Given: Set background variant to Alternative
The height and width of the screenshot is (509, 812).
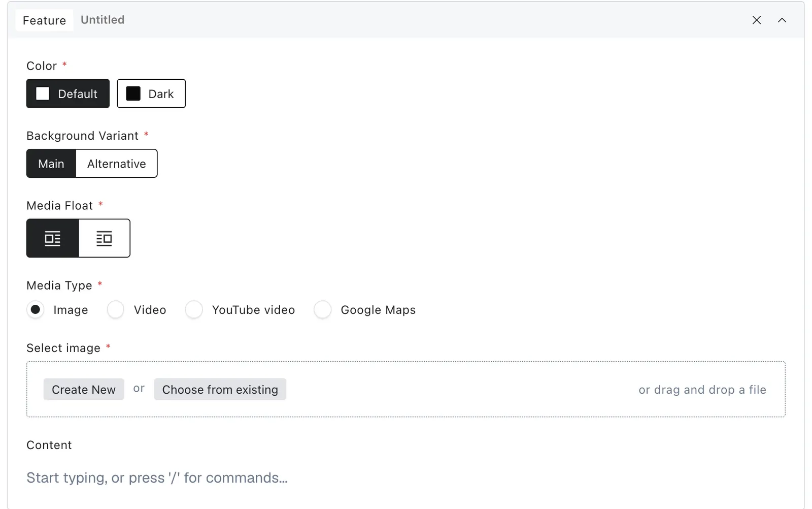Looking at the screenshot, I should coord(117,164).
